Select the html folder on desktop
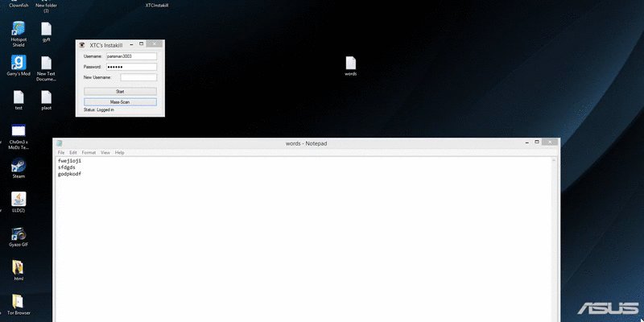 pos(19,270)
